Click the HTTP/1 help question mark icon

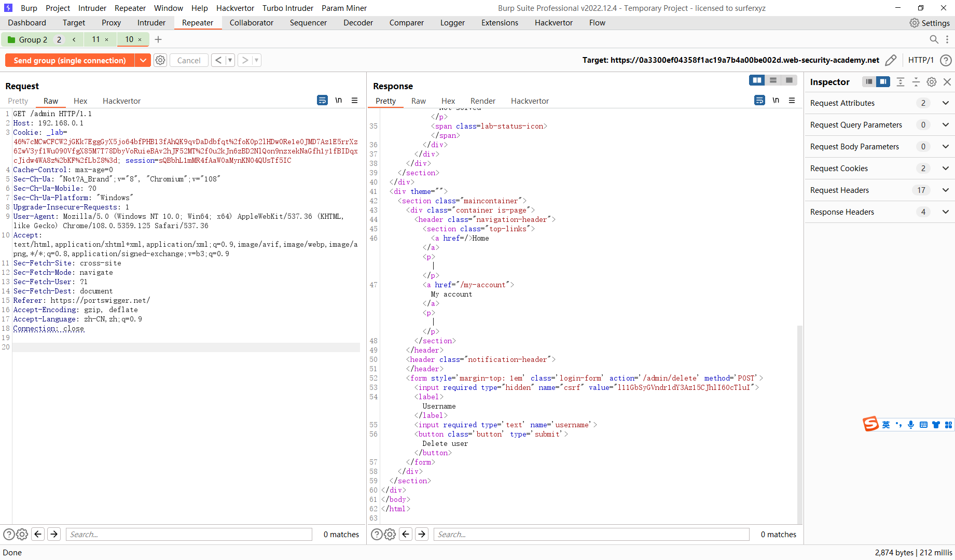point(946,60)
